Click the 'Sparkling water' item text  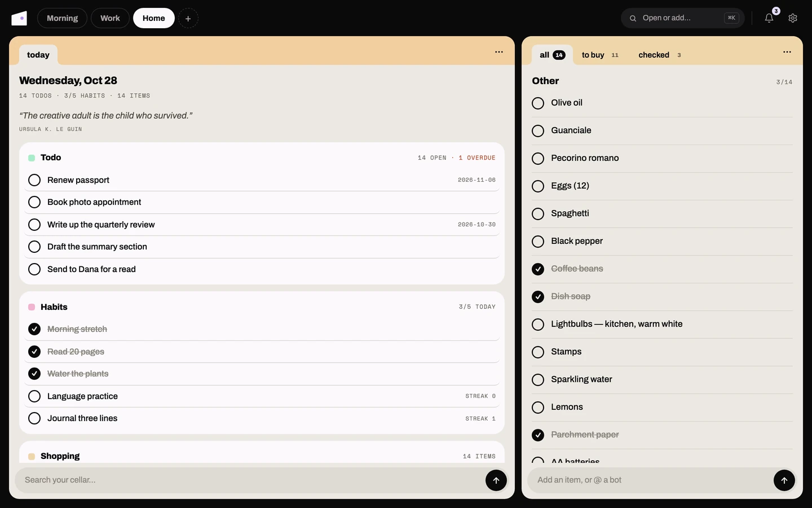[581, 379]
